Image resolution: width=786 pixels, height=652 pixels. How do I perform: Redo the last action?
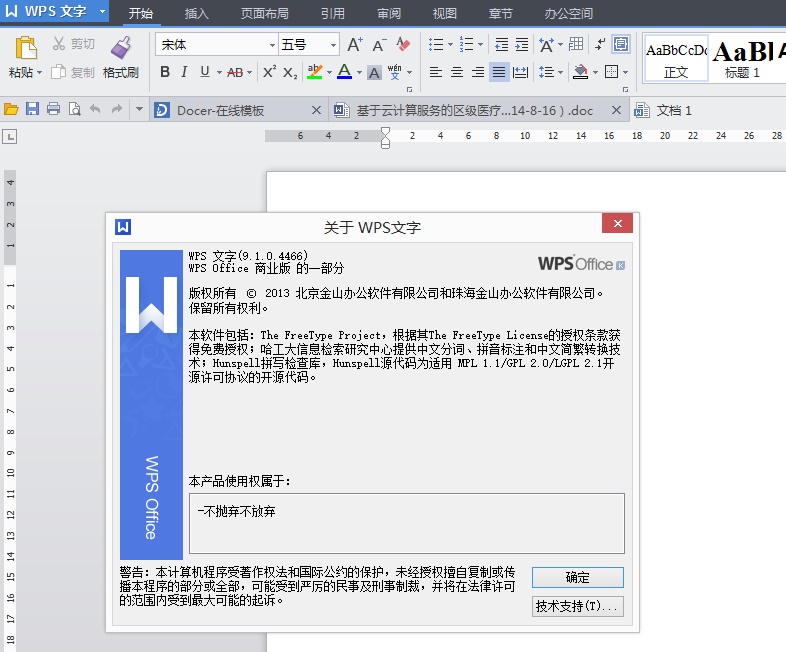point(117,109)
